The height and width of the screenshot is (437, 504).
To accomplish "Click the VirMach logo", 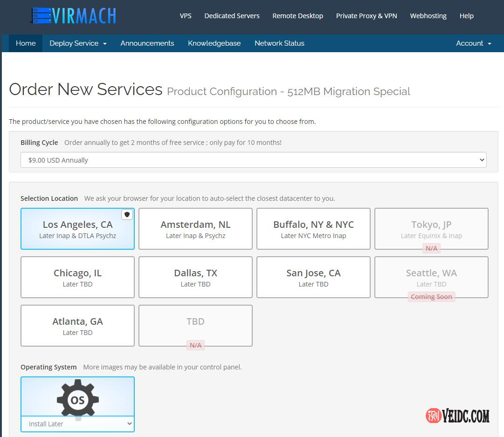I will [73, 16].
